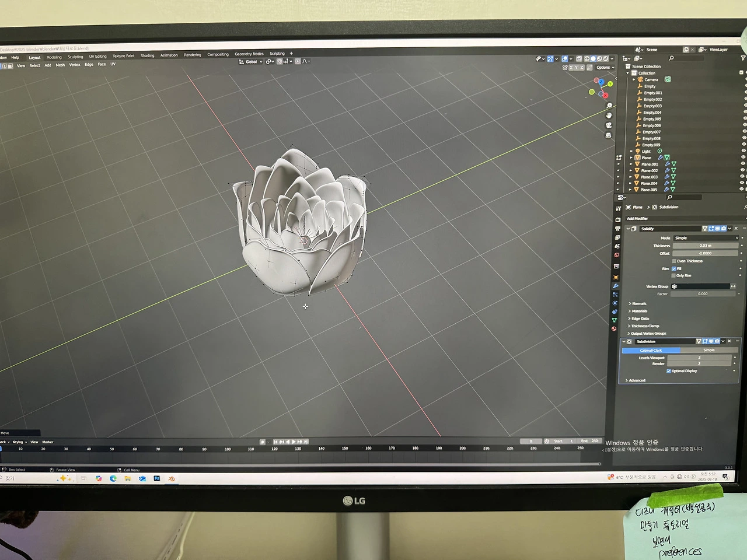The height and width of the screenshot is (560, 747).
Task: Click the green Y axis on navigation gizmo
Action: [x=610, y=84]
